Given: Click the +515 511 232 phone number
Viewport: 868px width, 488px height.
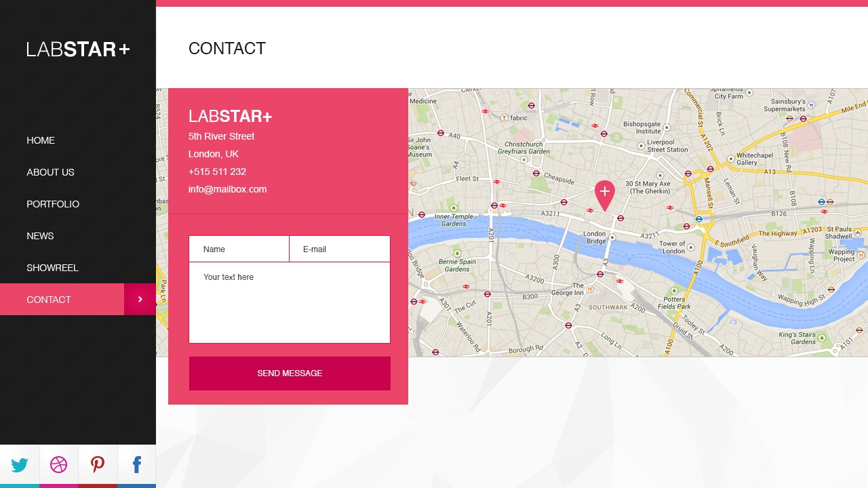Looking at the screenshot, I should [x=217, y=171].
